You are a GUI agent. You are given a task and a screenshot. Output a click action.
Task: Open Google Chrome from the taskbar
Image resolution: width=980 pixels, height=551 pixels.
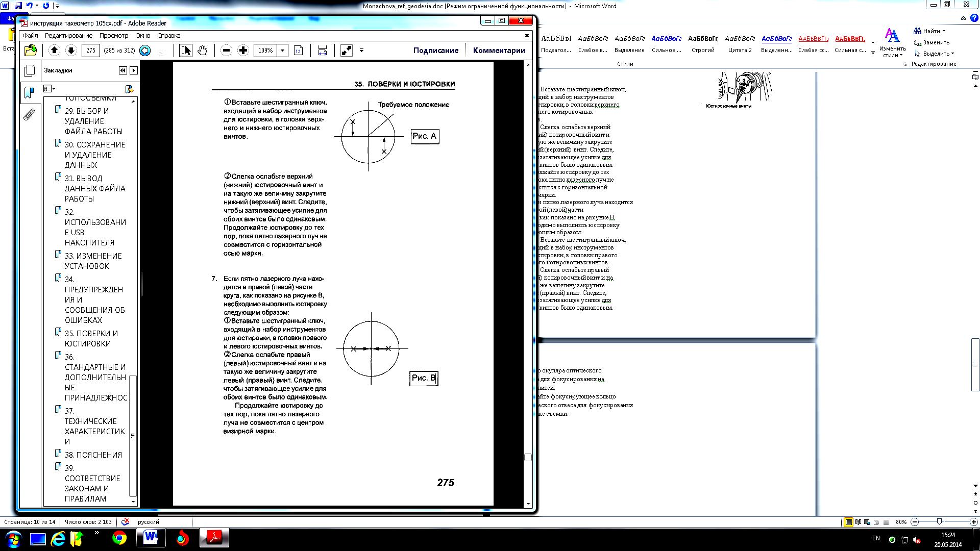tap(119, 538)
